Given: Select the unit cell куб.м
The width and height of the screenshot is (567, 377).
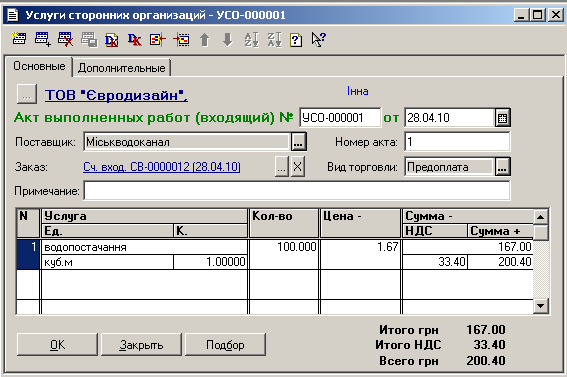Looking at the screenshot, I should pyautogui.click(x=107, y=262).
